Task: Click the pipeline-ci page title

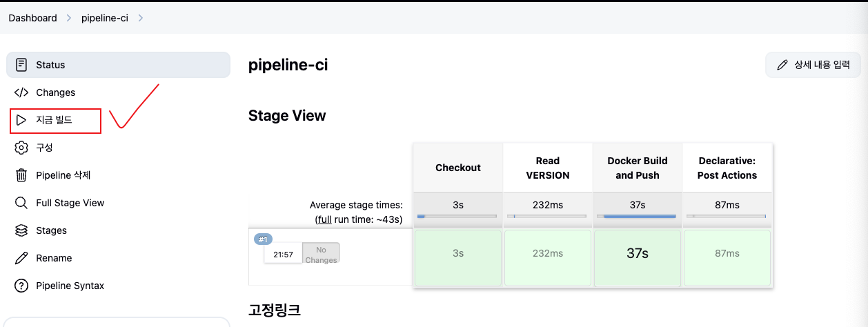Action: tap(288, 66)
